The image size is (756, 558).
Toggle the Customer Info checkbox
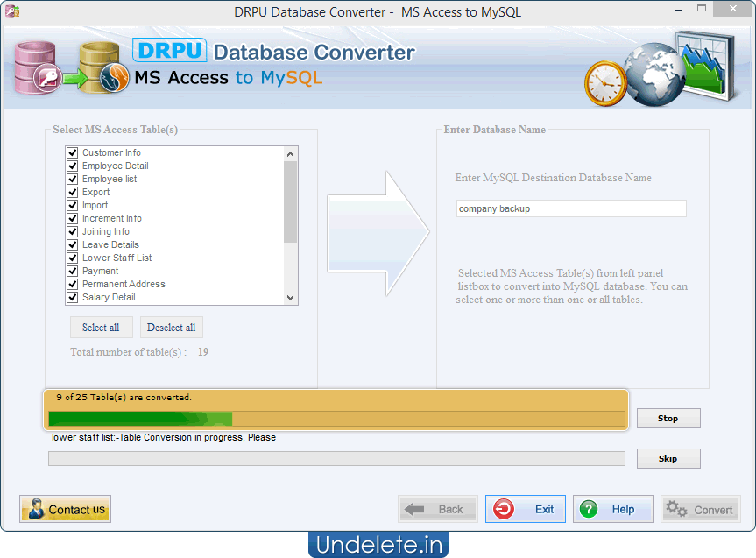click(x=73, y=153)
